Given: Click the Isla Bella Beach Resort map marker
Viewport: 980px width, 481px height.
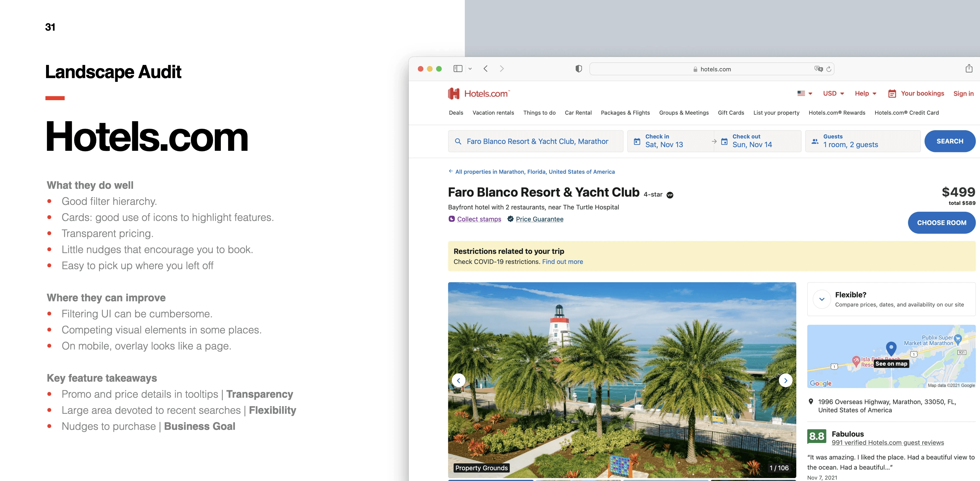Looking at the screenshot, I should pos(856,361).
